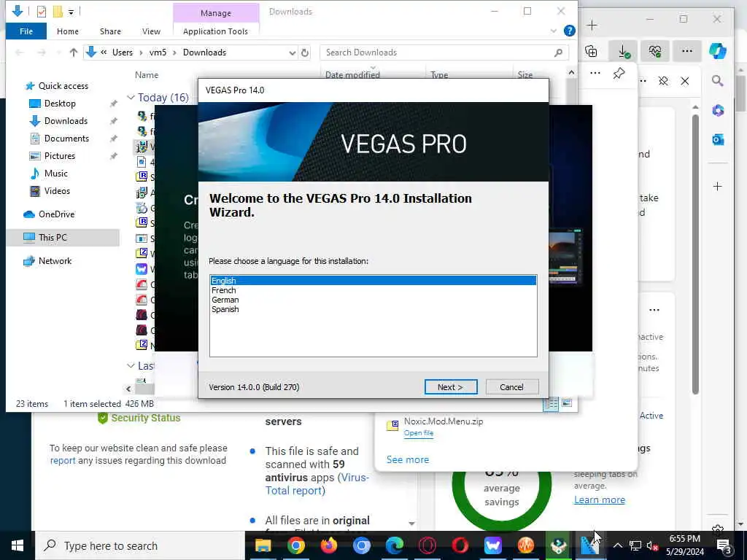Click Edge sidebar search icon
Screen dimensions: 747x560
718,80
